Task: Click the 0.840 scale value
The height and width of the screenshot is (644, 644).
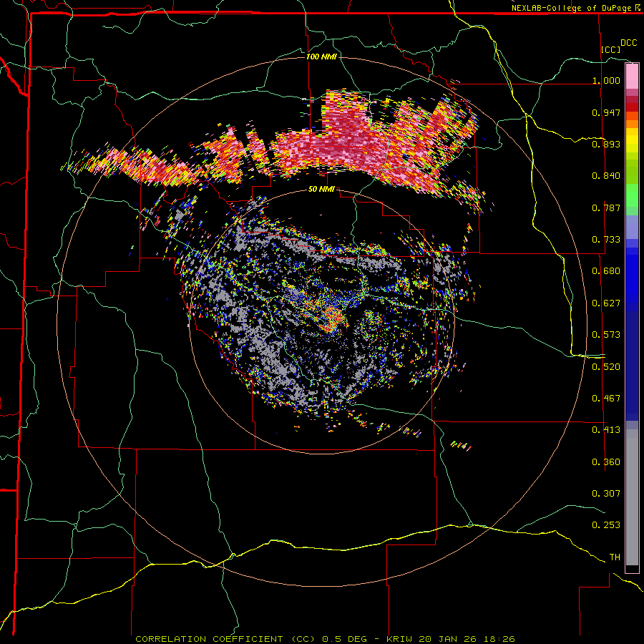Action: coord(606,176)
